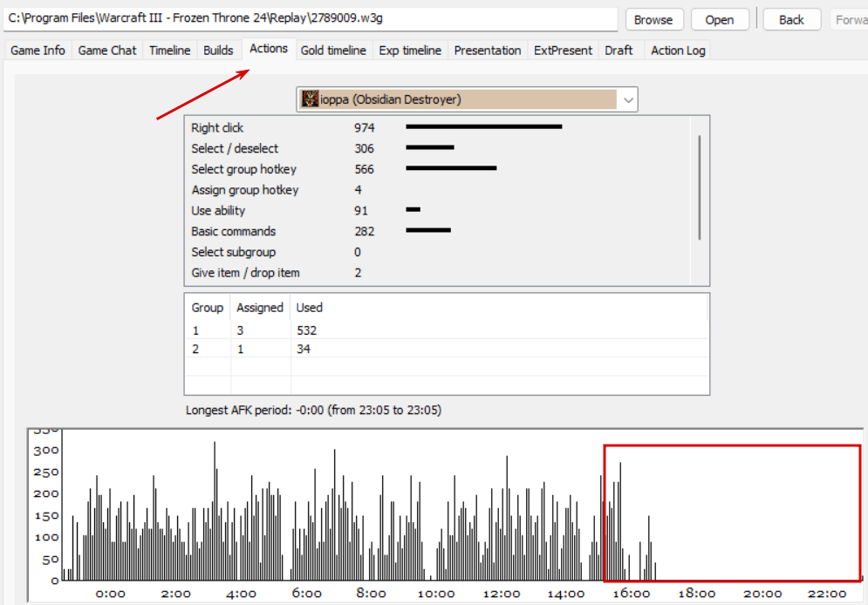Click the Assigned column header

260,308
